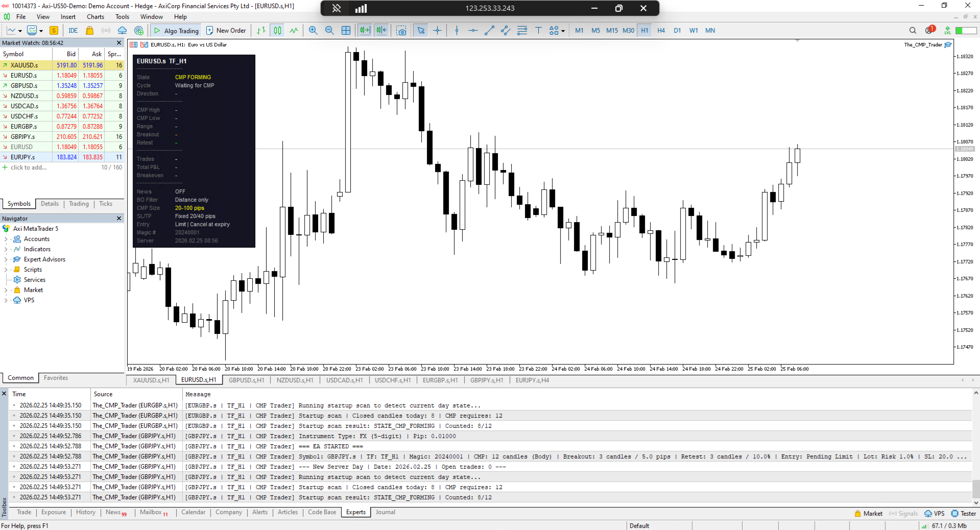The width and height of the screenshot is (980, 530).
Task: Click the signal level LVL icon
Action: 947,31
